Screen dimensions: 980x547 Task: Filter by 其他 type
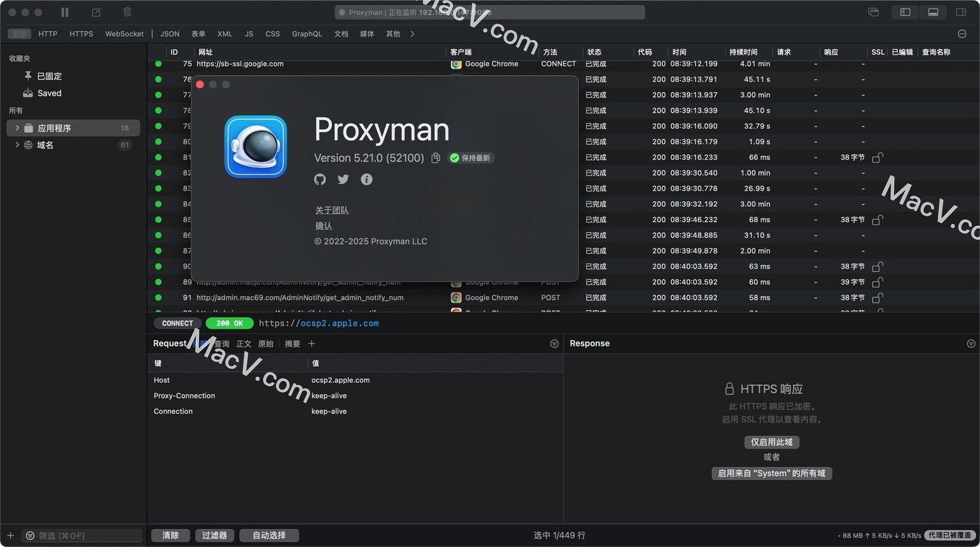pyautogui.click(x=393, y=34)
